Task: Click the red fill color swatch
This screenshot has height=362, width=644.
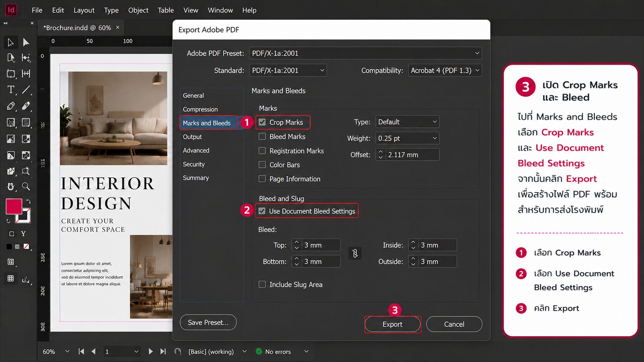Action: [x=14, y=207]
